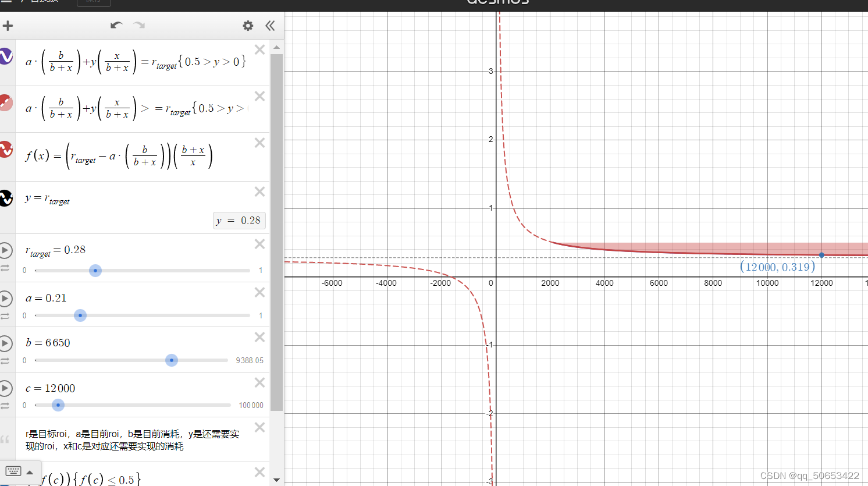Click scrollbar down arrow in expression list
868x486 pixels.
pos(277,480)
